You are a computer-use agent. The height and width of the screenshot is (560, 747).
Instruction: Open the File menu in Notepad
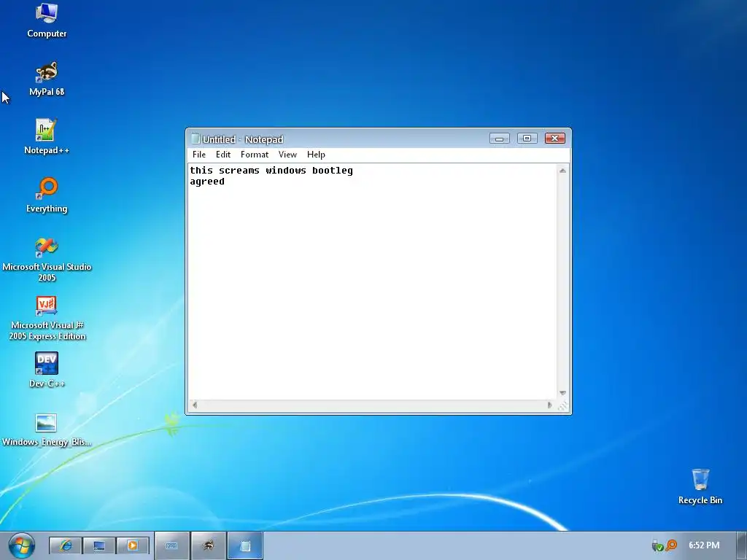pyautogui.click(x=199, y=155)
